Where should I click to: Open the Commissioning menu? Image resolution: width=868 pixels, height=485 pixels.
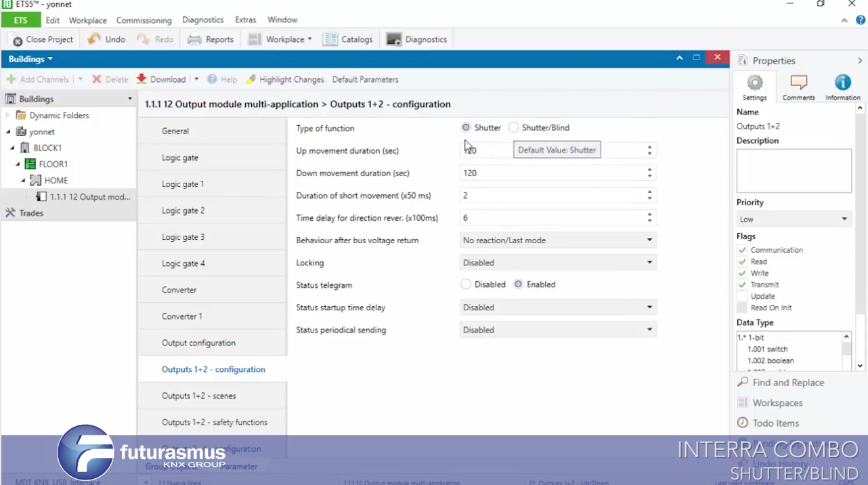click(144, 20)
